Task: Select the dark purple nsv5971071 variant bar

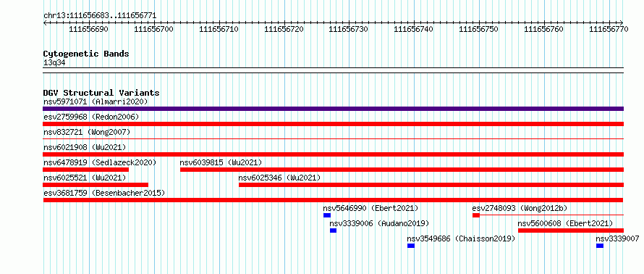Action: coord(333,109)
